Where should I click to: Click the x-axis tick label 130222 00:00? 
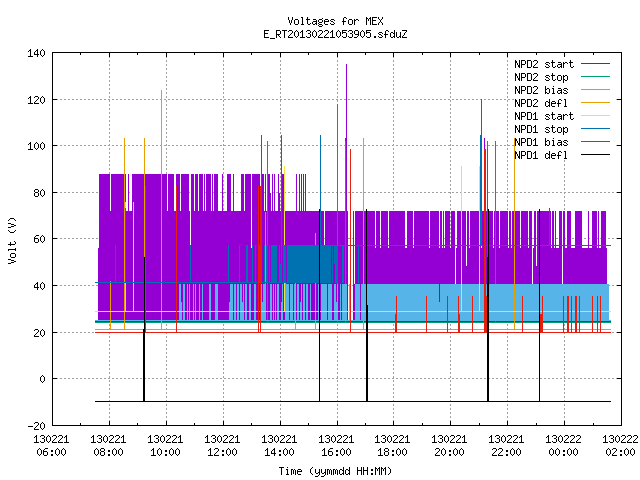(563, 446)
